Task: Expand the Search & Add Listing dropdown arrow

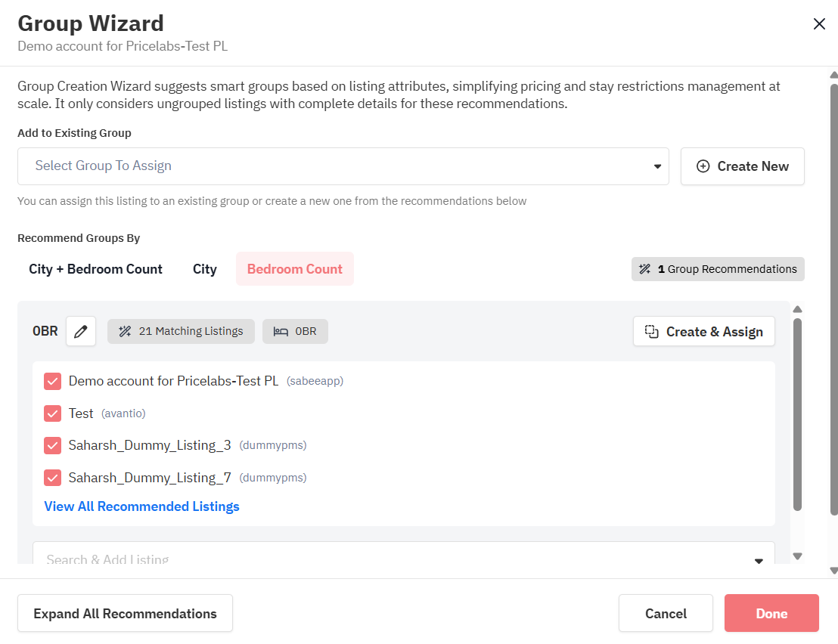Action: 759,560
